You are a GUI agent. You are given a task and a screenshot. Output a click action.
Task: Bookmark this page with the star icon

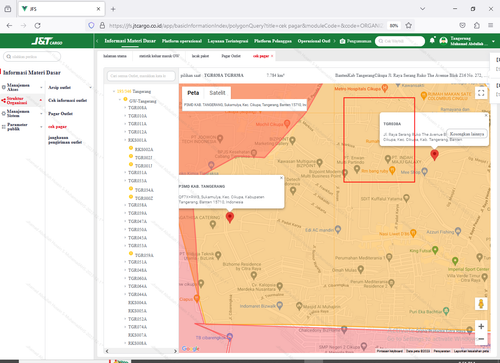[409, 25]
